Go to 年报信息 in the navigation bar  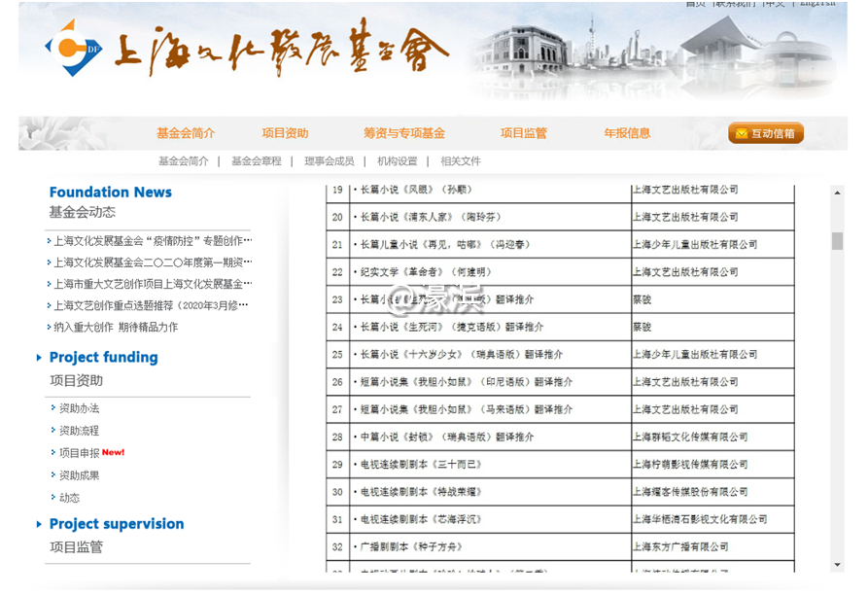627,133
